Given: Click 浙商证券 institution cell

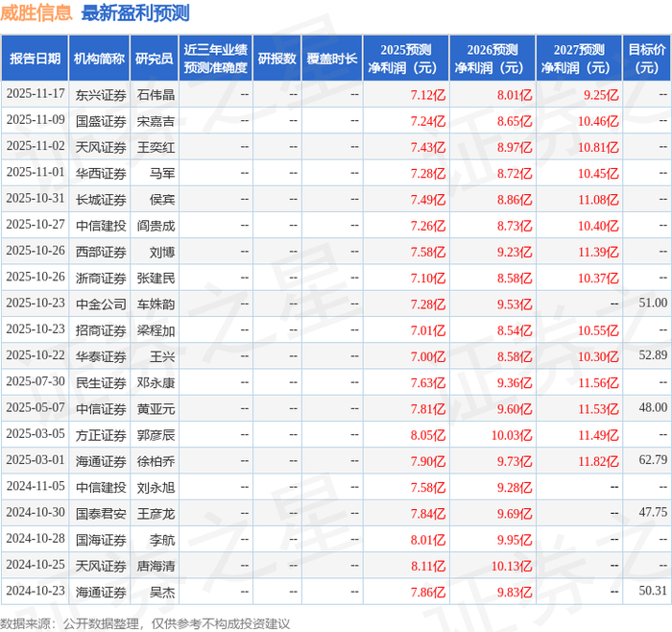Looking at the screenshot, I should 101,278.
